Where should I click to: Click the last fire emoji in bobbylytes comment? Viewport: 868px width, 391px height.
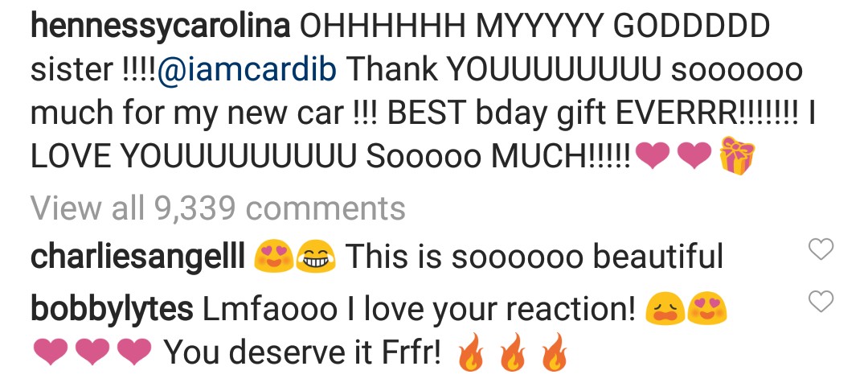pos(554,352)
